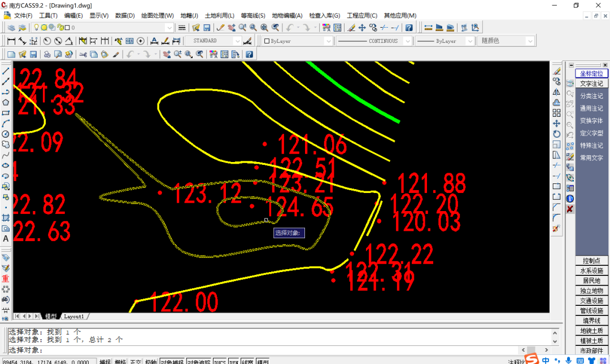610x364 pixels.
Task: Click the Save icon in top toolbar
Action: pos(207,28)
